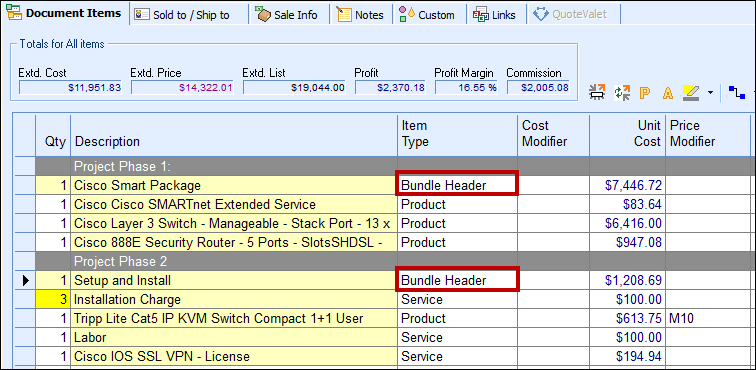
Task: Open the Sold to / Ship to tab
Action: (x=189, y=14)
